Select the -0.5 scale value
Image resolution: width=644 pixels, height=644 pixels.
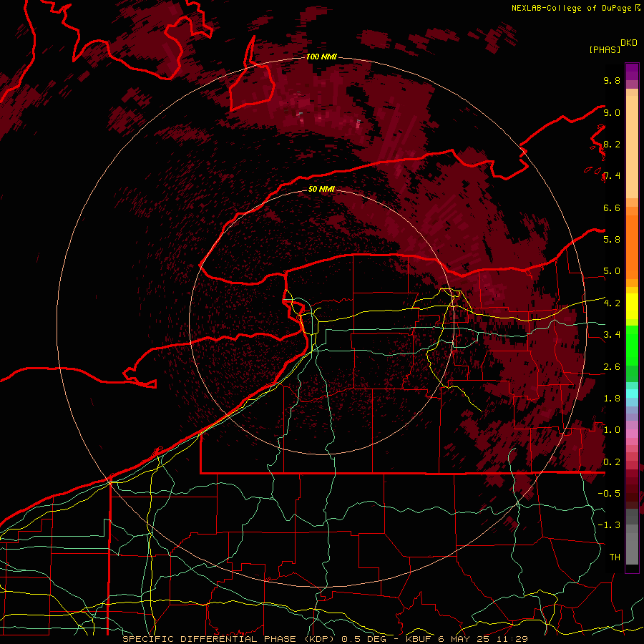pos(609,494)
